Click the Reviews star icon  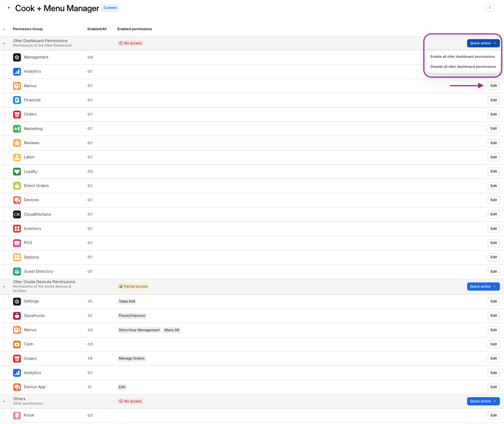(17, 143)
